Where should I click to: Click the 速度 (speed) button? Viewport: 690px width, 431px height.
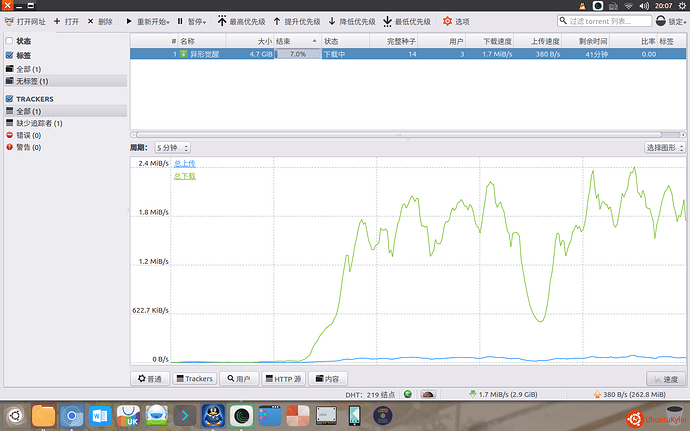(665, 379)
